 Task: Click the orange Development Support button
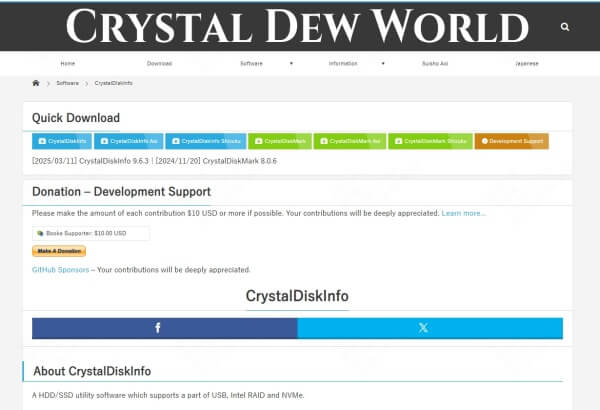coord(512,141)
